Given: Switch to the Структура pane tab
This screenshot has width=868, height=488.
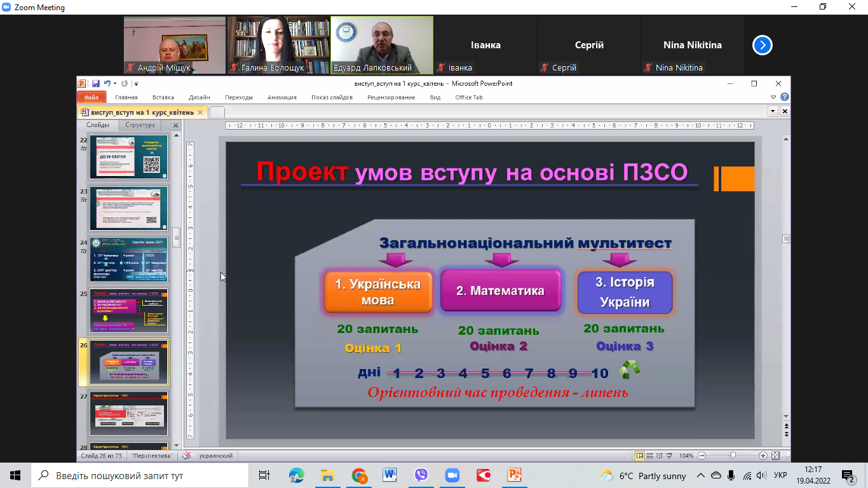Looking at the screenshot, I should point(140,125).
